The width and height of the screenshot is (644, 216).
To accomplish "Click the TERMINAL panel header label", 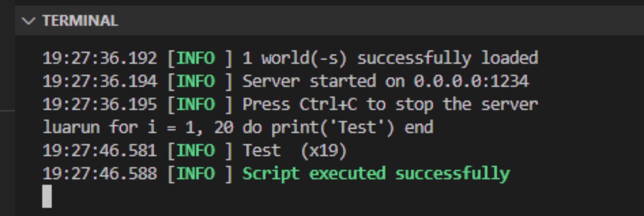I will [80, 21].
